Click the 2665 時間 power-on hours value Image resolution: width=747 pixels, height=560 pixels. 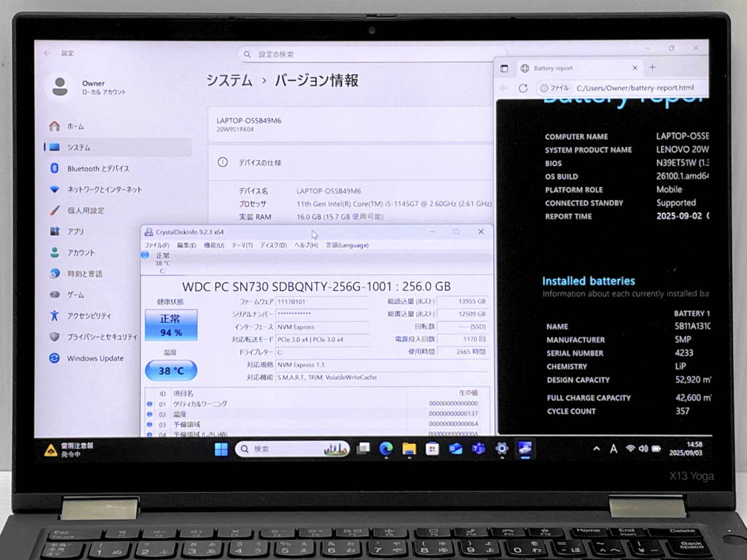pos(463,351)
